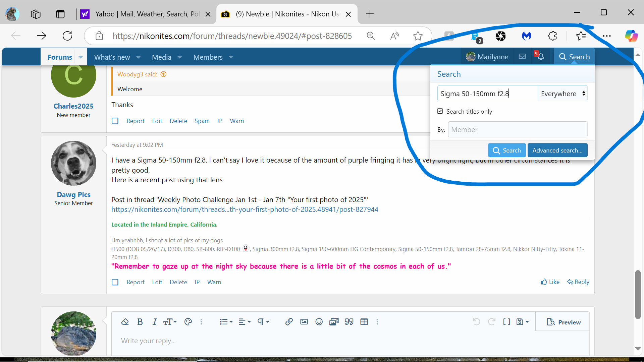
Task: Click the Member name input field
Action: [517, 130]
